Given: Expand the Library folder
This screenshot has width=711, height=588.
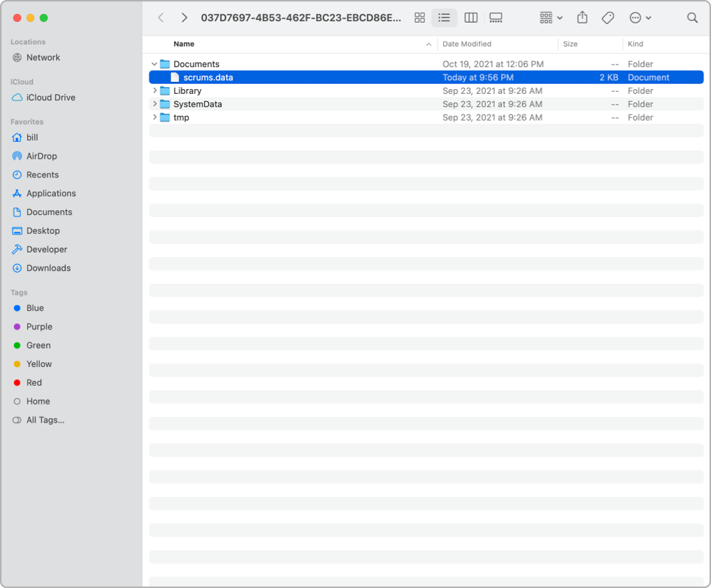Looking at the screenshot, I should [x=155, y=91].
